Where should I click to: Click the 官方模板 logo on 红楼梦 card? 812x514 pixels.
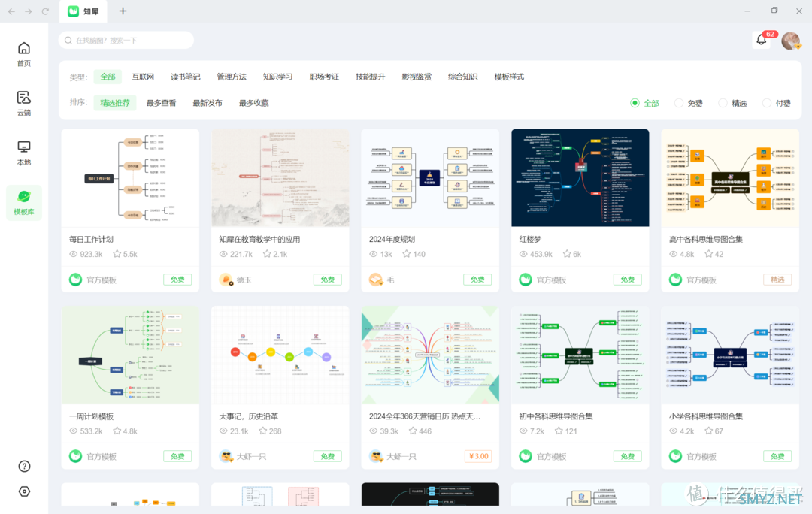[x=526, y=280]
